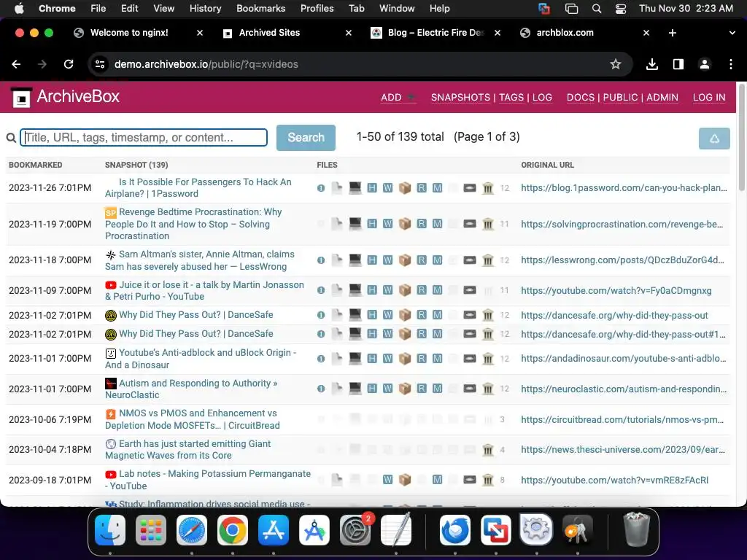Screen dimensions: 747x560
Task: Open SNAPSHOTS link in header
Action: click(x=460, y=97)
